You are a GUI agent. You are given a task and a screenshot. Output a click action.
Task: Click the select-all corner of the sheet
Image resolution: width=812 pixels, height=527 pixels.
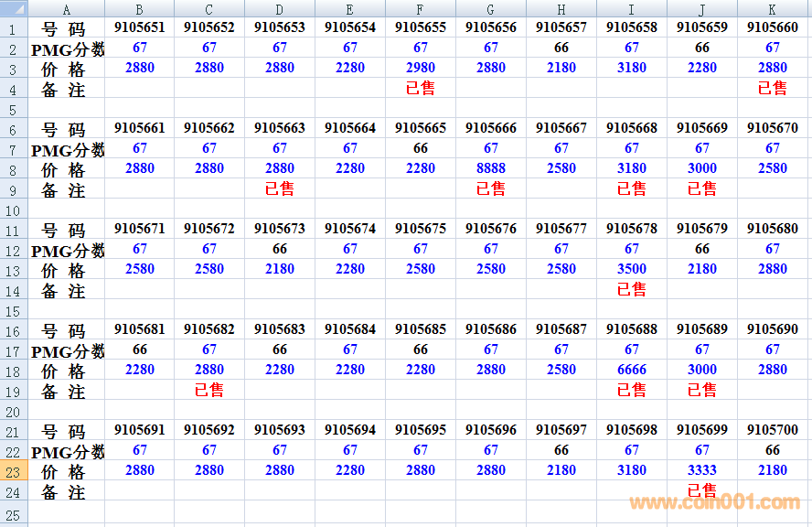point(14,9)
